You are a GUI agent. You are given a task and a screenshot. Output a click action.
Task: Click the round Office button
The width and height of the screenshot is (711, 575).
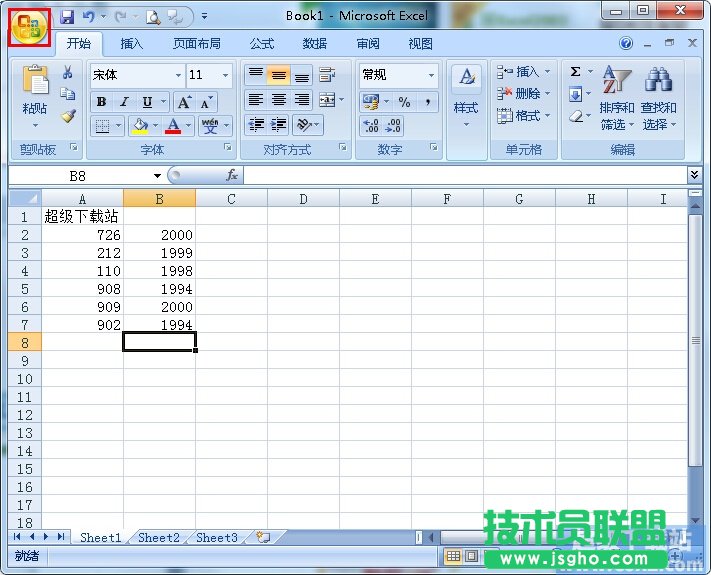(x=29, y=27)
